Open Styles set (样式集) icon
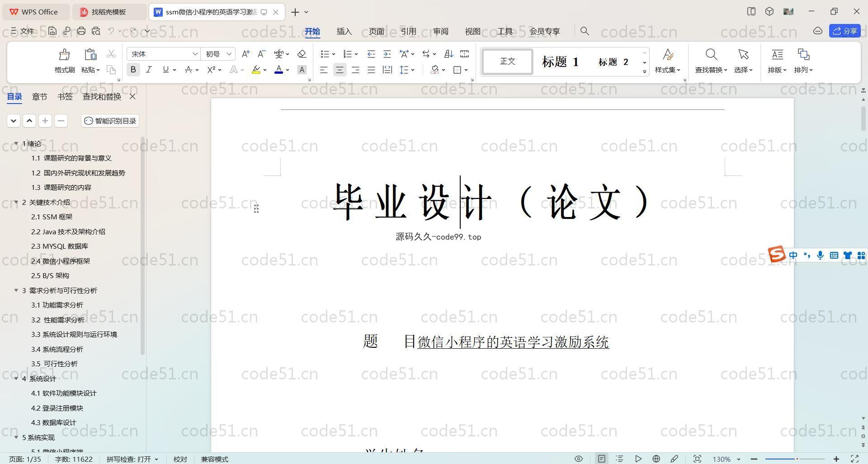 click(x=668, y=55)
